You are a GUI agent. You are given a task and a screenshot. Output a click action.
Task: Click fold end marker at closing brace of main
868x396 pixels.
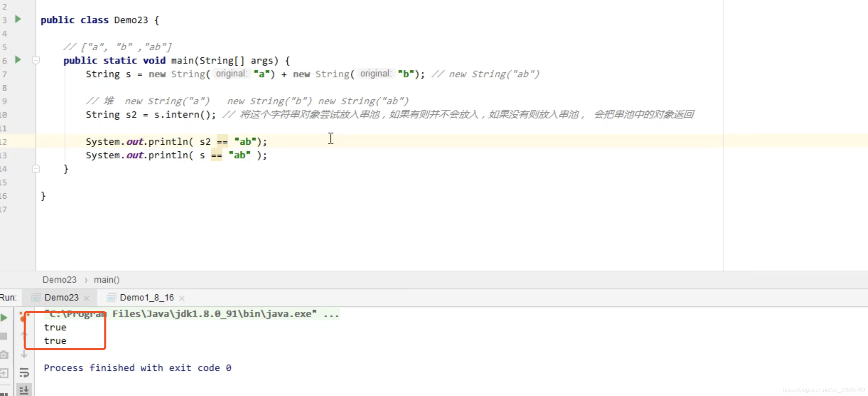pyautogui.click(x=36, y=168)
